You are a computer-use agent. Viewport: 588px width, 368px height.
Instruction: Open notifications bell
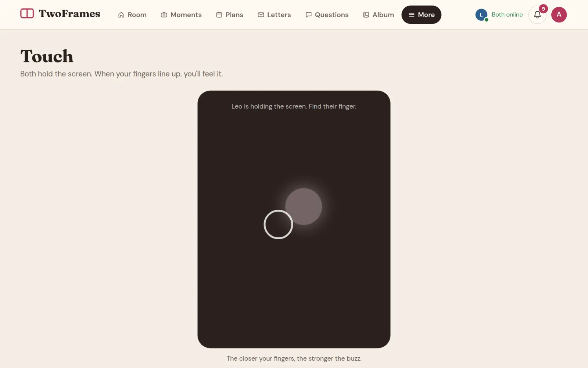(537, 15)
